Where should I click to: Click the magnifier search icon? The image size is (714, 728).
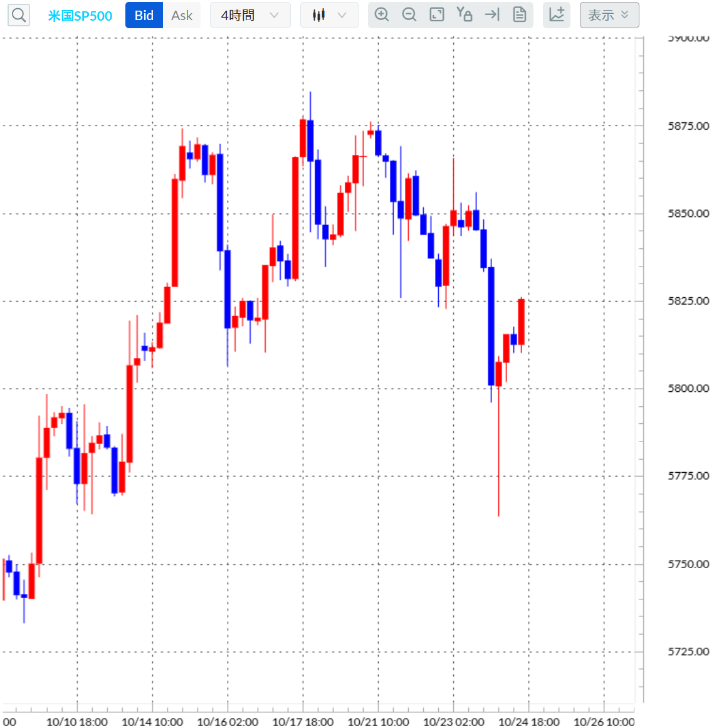point(19,15)
